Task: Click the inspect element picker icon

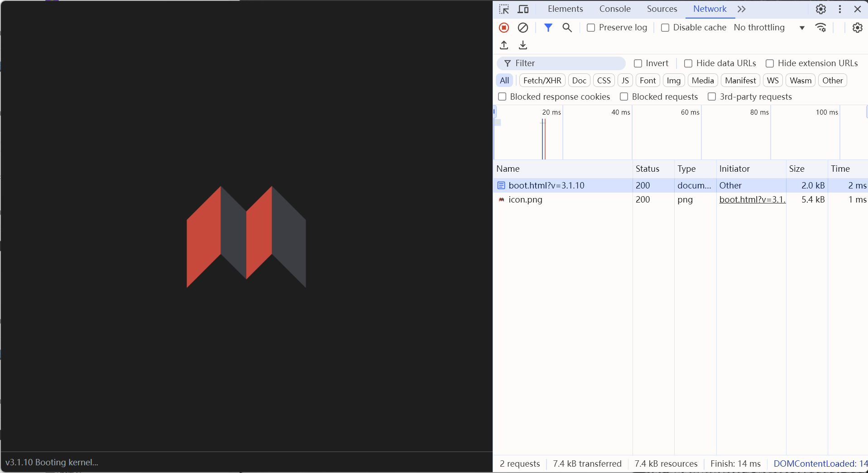Action: click(x=504, y=9)
